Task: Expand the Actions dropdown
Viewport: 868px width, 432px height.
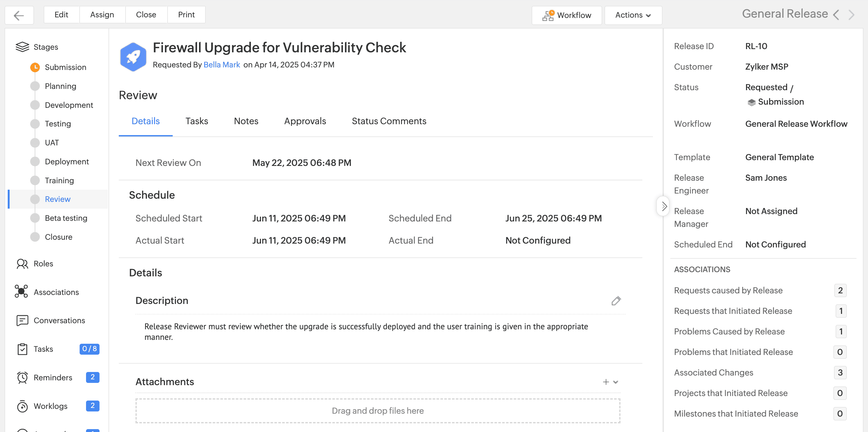Action: click(x=633, y=15)
